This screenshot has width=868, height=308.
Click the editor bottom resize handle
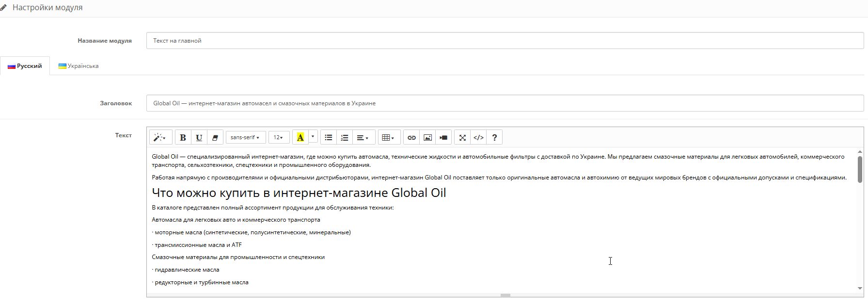point(505,295)
